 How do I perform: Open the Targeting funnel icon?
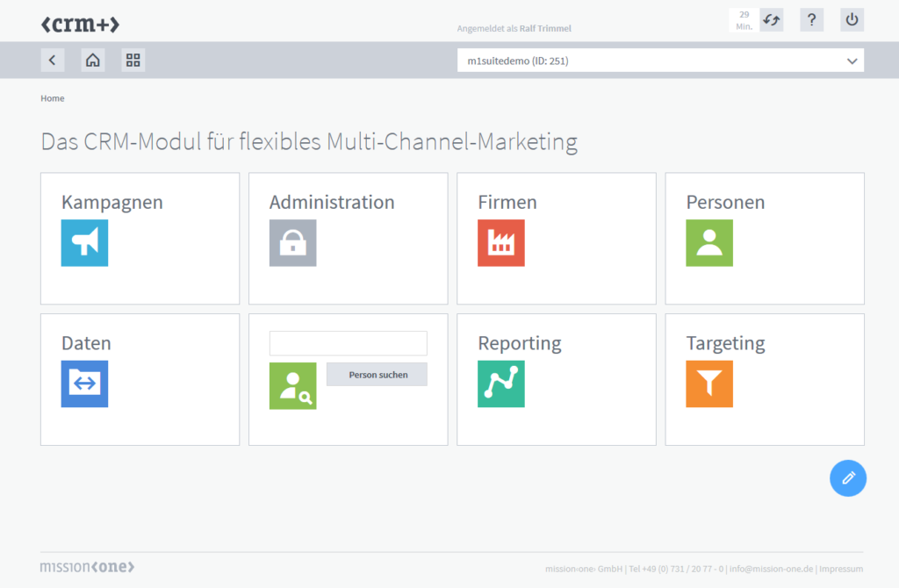coord(708,384)
